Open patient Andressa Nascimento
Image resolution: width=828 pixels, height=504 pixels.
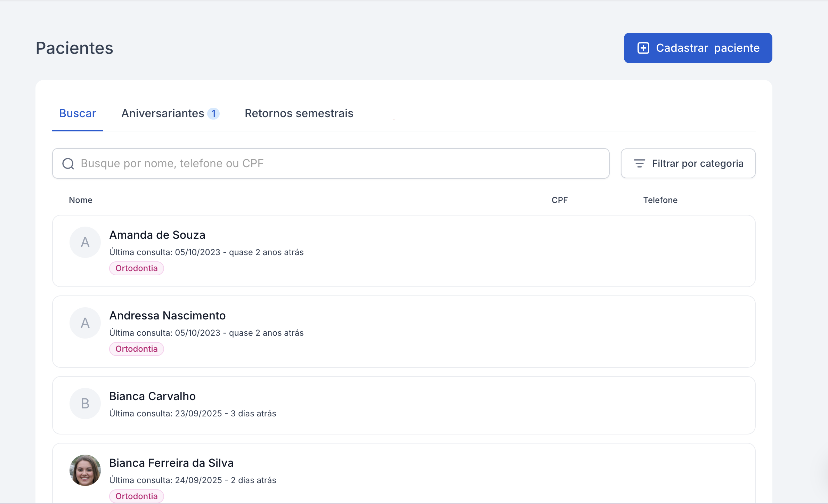click(167, 316)
